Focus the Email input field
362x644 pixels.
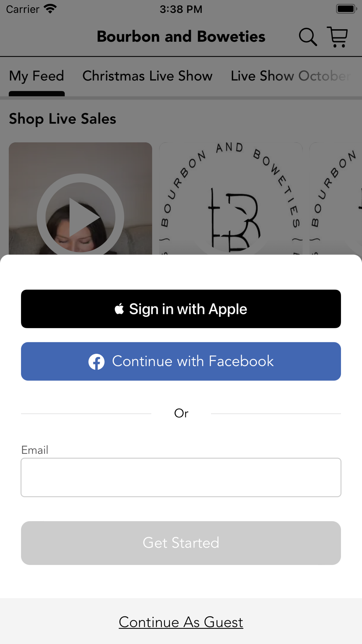click(x=181, y=477)
